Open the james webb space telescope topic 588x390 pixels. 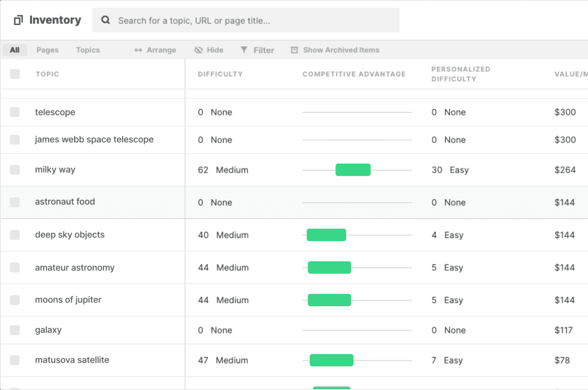[94, 139]
